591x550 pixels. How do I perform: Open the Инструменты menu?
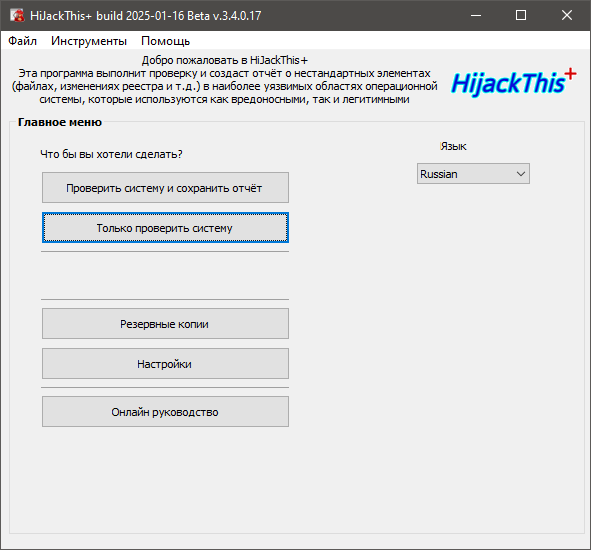[89, 41]
